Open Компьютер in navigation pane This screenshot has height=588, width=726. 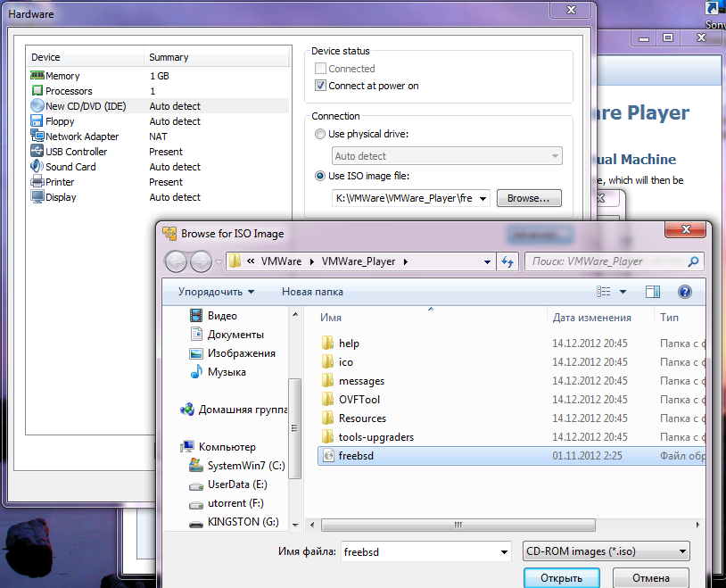click(218, 447)
